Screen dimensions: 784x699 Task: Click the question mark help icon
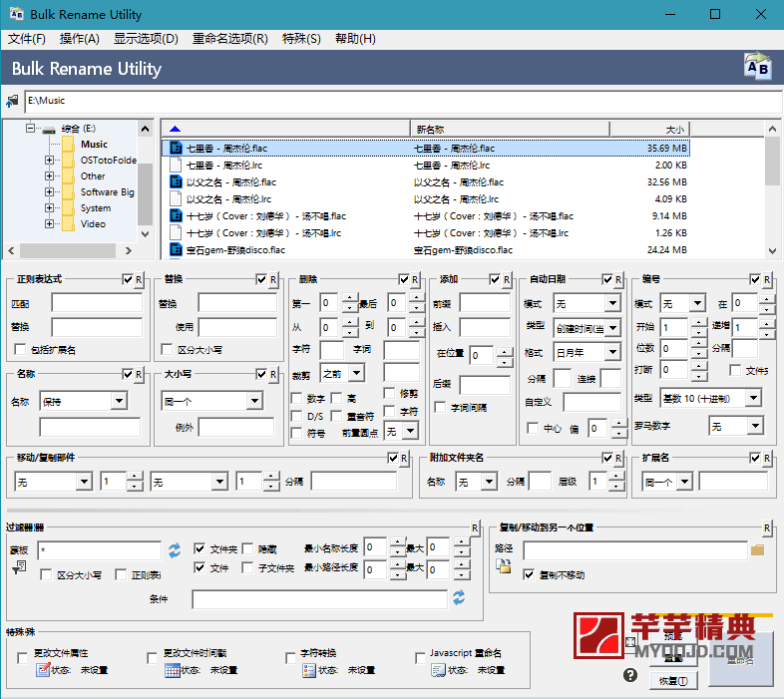[630, 675]
